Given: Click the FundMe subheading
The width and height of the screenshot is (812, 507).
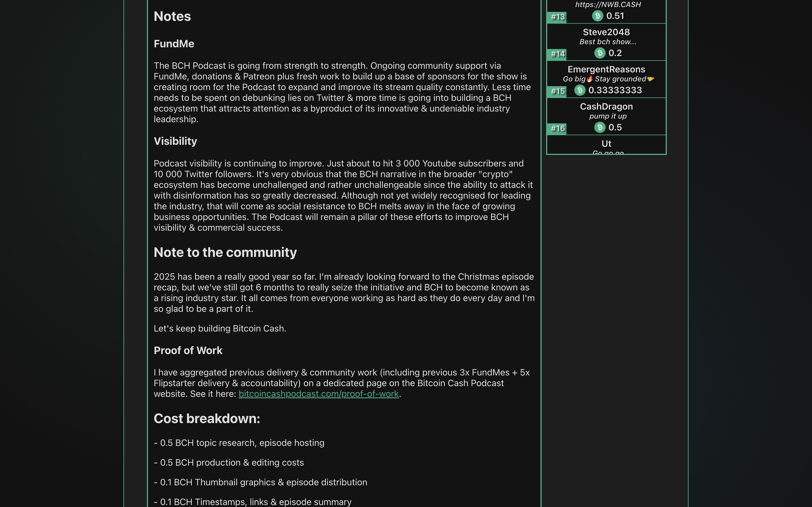Looking at the screenshot, I should click(174, 44).
